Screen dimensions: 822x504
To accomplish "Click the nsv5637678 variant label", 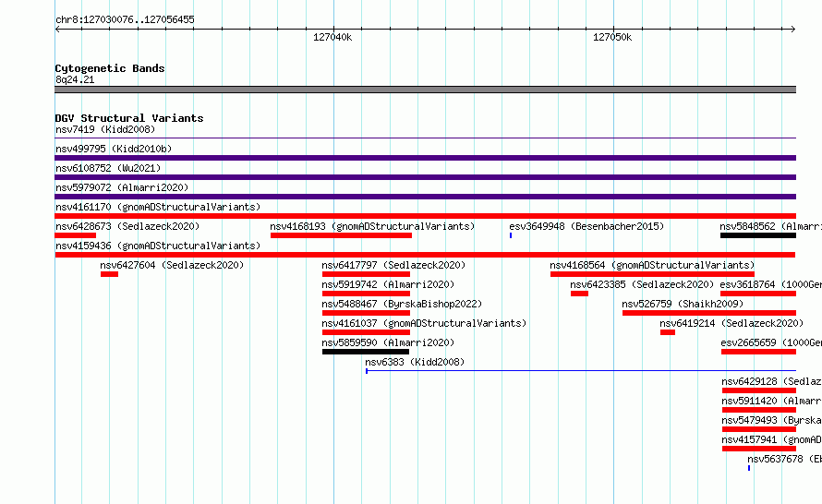I will pos(784,459).
